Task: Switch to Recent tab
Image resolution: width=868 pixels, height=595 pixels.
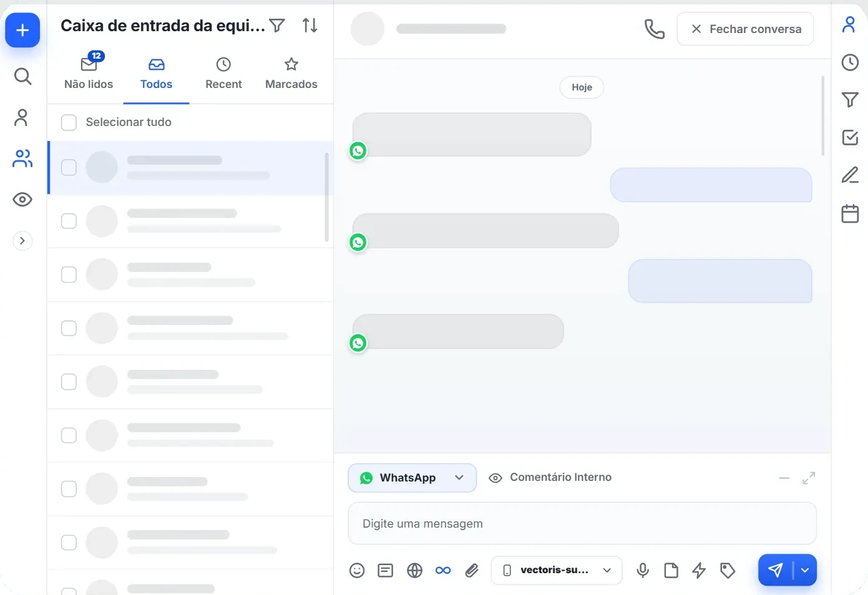Action: [x=223, y=75]
